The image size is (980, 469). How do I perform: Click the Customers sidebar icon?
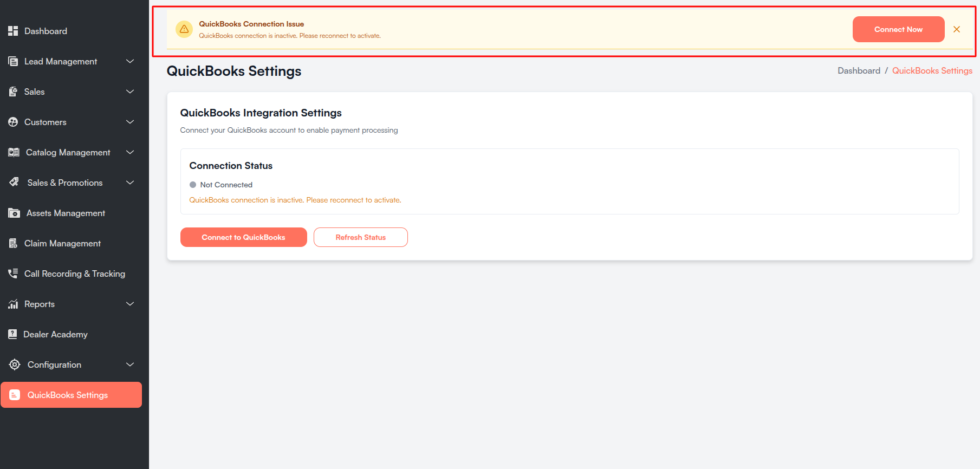(13, 122)
